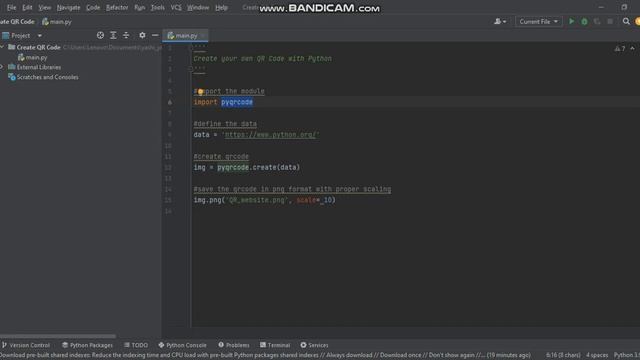Click 'img.png' code on line 15
The image size is (640, 360).
click(207, 200)
